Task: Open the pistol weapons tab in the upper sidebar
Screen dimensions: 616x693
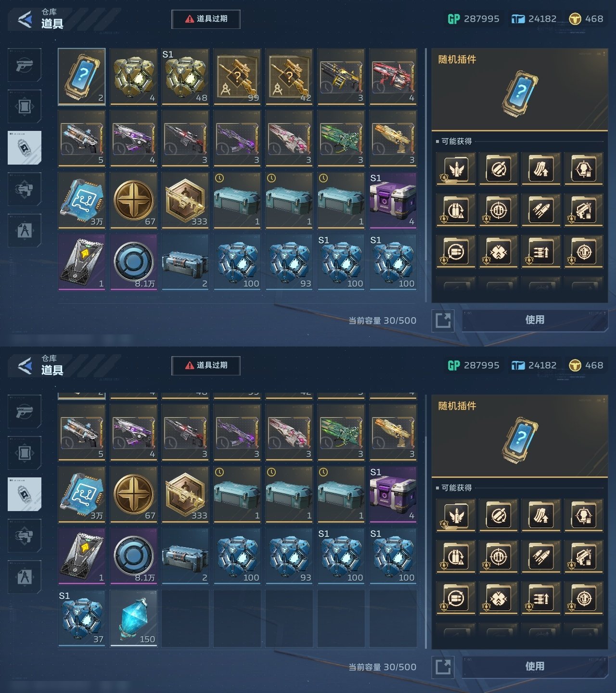Action: tap(25, 65)
